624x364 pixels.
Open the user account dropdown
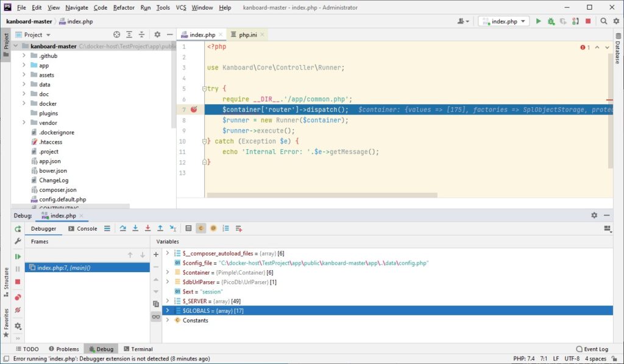coord(463,21)
